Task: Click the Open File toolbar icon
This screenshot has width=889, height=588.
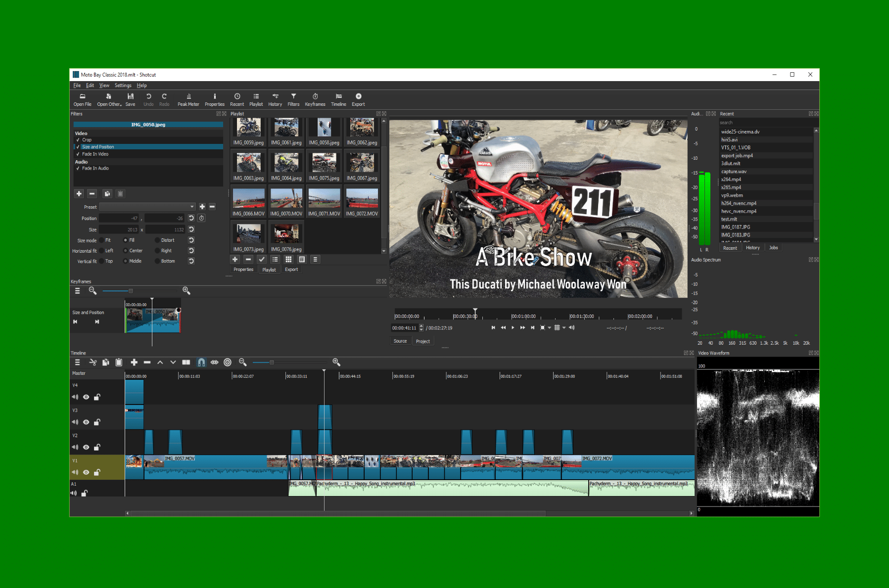Action: [82, 99]
